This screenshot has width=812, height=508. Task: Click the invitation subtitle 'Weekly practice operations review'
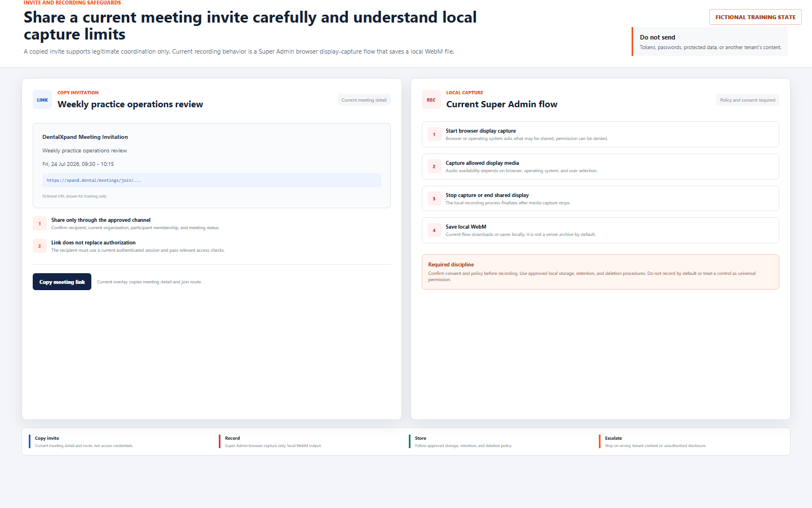coord(85,151)
